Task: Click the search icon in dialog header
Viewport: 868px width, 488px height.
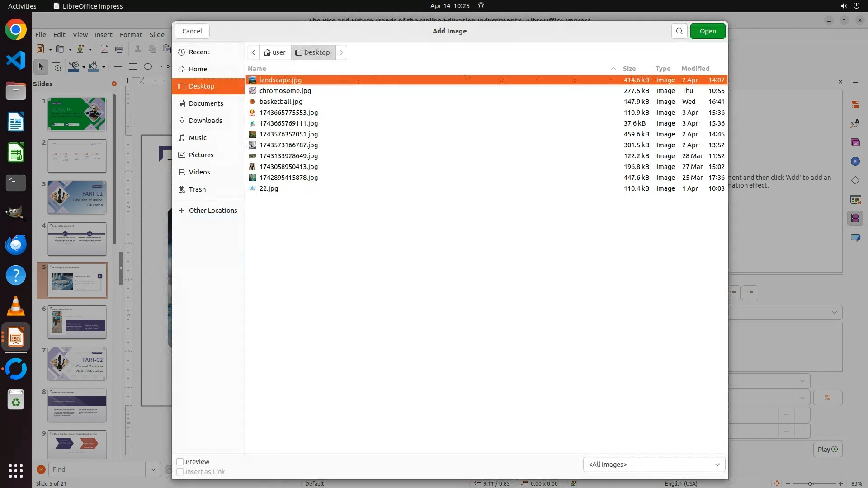Action: pos(679,31)
